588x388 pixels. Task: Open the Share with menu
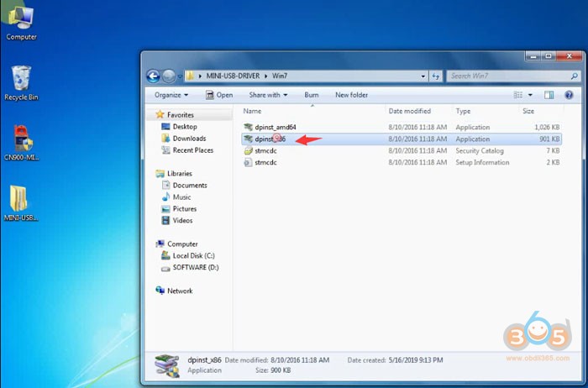(268, 95)
